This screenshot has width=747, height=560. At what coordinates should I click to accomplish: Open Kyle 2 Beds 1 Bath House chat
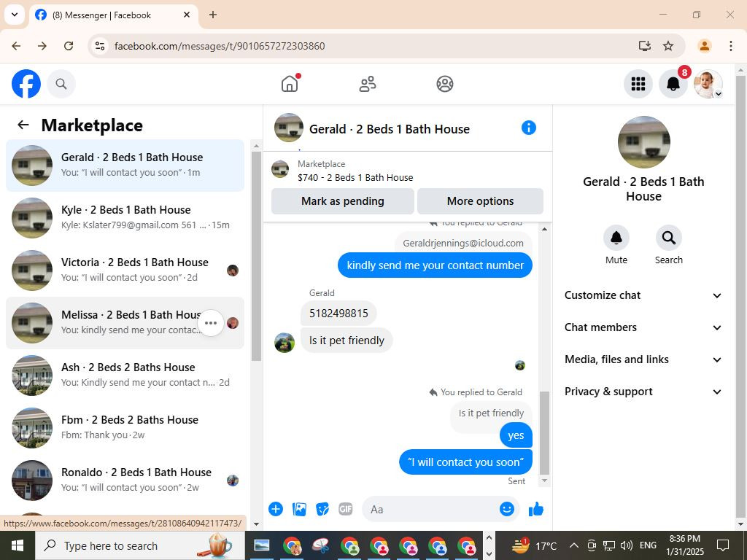[125, 217]
